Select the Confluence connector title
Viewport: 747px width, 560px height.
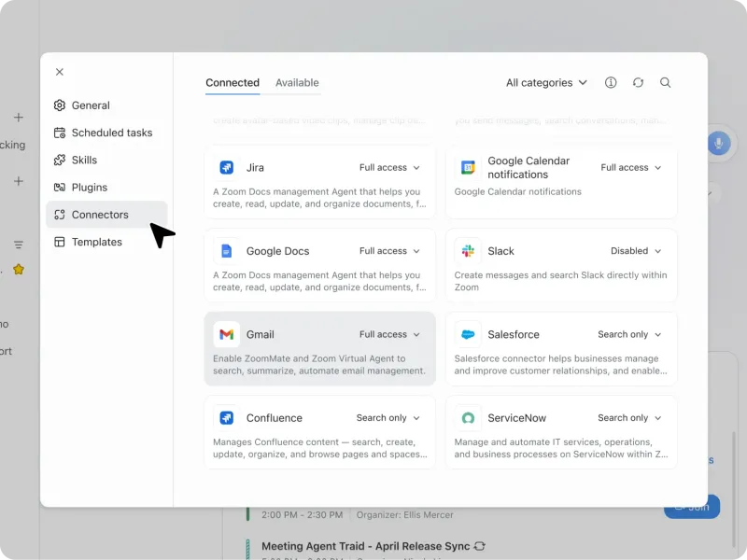(x=274, y=417)
